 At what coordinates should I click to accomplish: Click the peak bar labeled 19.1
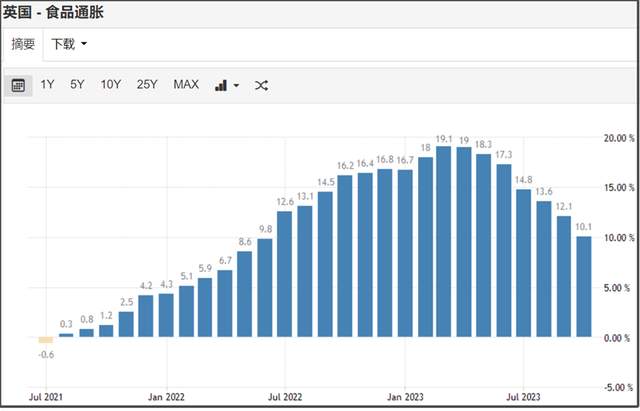pyautogui.click(x=444, y=242)
